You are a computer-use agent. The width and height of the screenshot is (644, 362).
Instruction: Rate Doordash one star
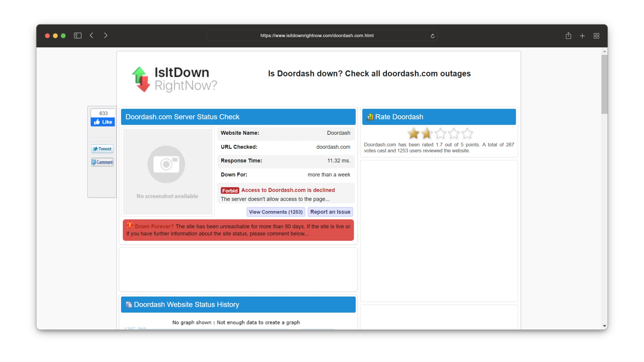point(413,133)
